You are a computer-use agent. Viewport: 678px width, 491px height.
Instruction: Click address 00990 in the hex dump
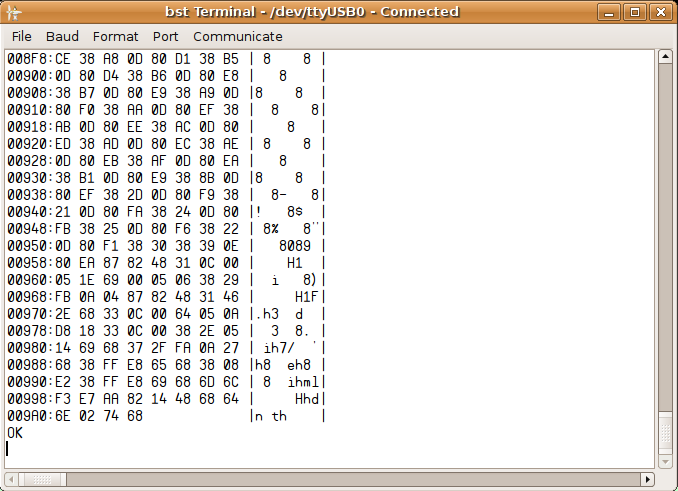pyautogui.click(x=29, y=382)
